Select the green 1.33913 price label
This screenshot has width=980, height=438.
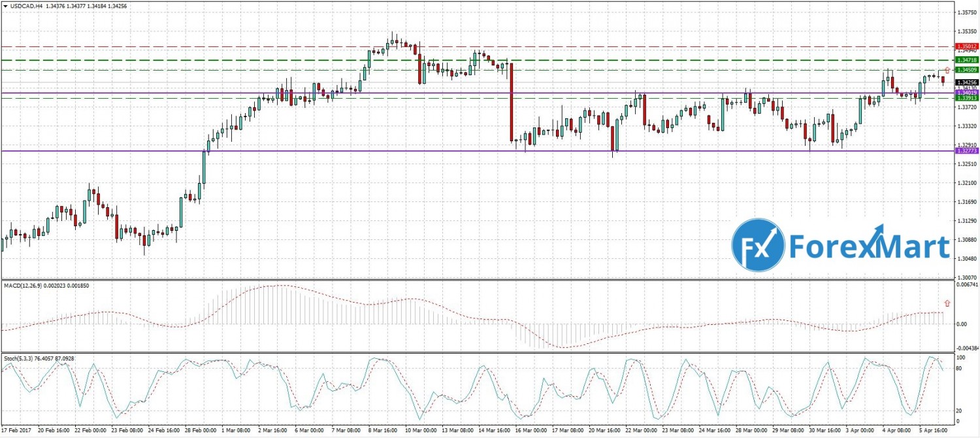pyautogui.click(x=966, y=98)
